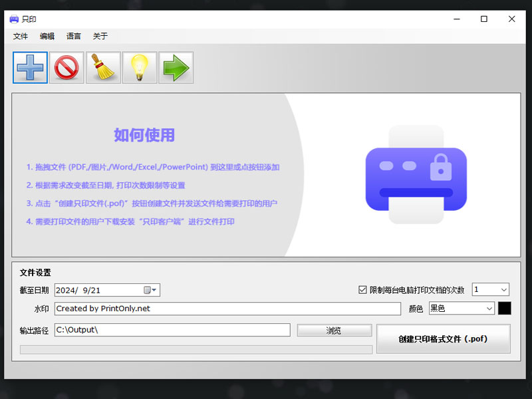Expand the date field dropdown arrow
Viewport: 532px width, 399px height.
[x=154, y=290]
